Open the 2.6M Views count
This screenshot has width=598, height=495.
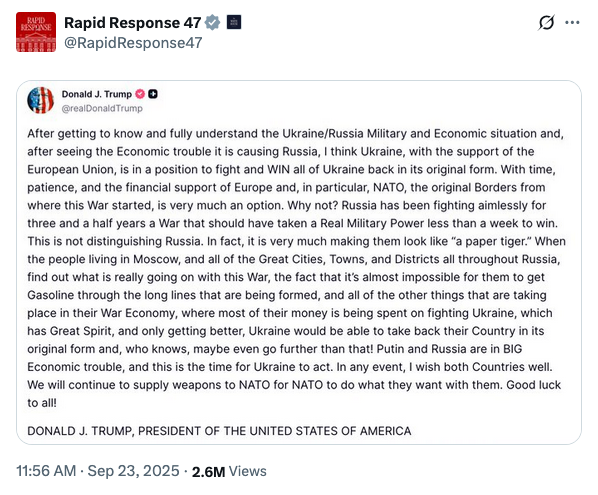pos(229,471)
